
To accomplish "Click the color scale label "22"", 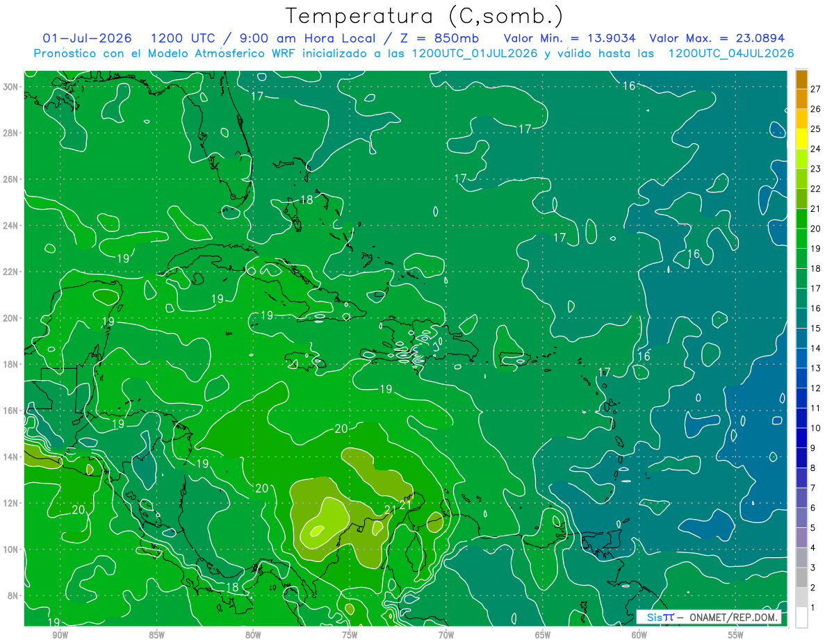I will pyautogui.click(x=815, y=189).
